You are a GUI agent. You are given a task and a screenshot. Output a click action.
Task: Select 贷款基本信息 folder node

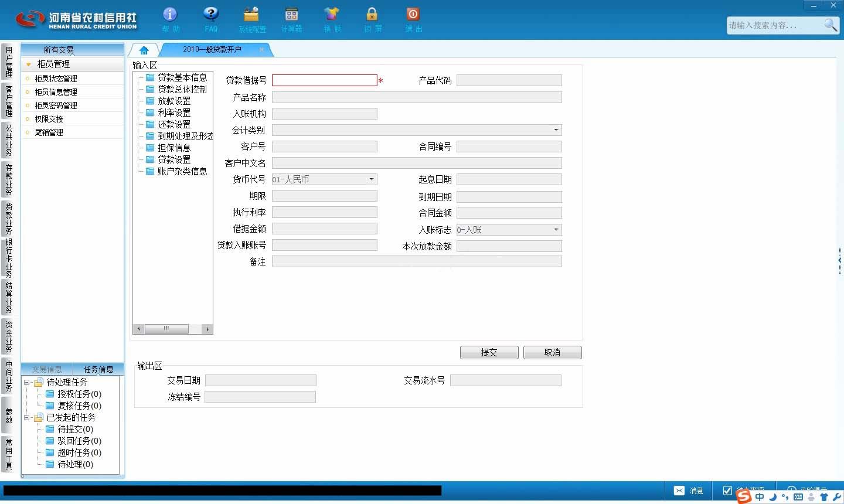(x=176, y=77)
